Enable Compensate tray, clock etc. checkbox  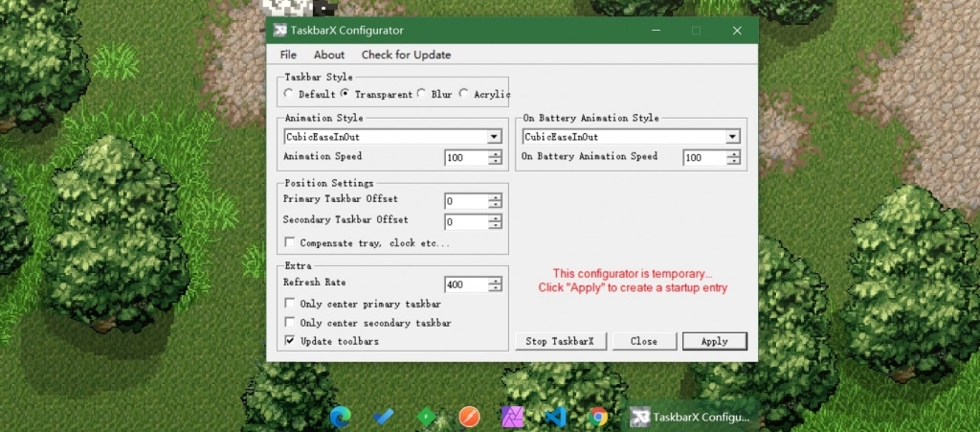(x=290, y=243)
